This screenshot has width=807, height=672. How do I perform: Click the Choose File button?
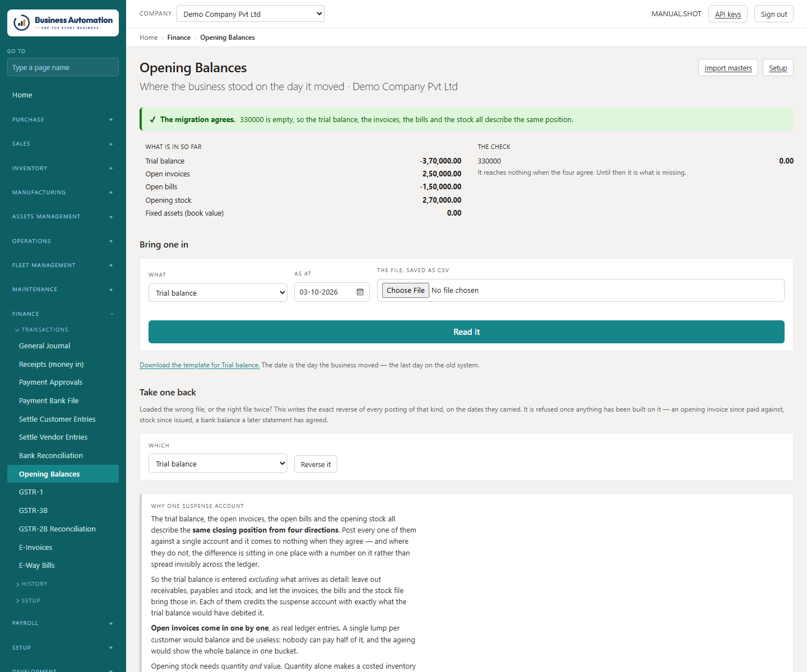pos(406,290)
